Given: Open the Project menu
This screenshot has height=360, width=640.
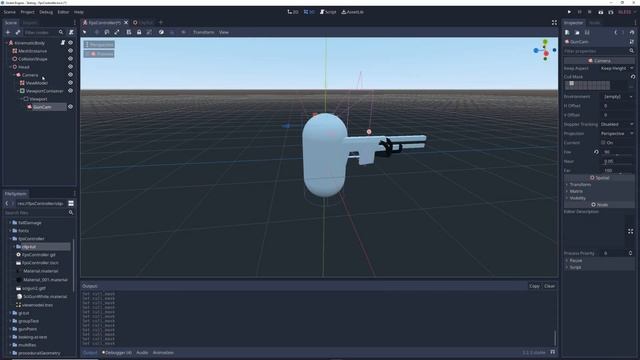Looking at the screenshot, I should [27, 12].
